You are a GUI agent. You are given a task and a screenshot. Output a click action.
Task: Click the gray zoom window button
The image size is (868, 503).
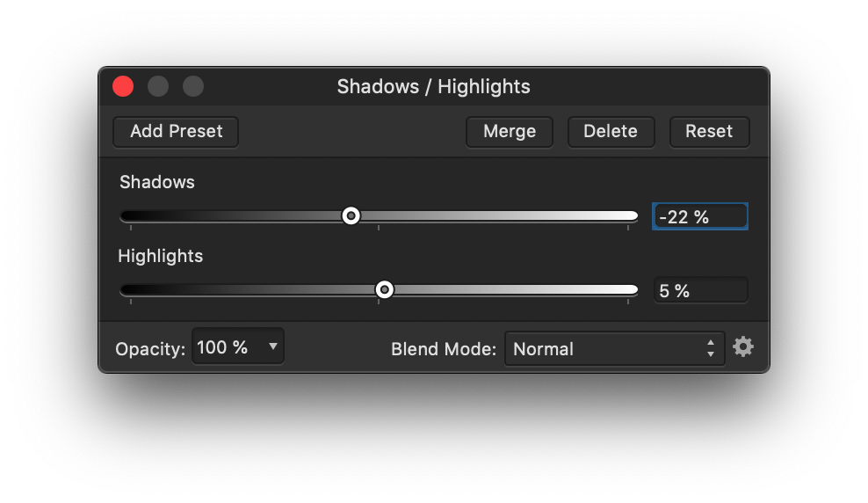pos(193,86)
